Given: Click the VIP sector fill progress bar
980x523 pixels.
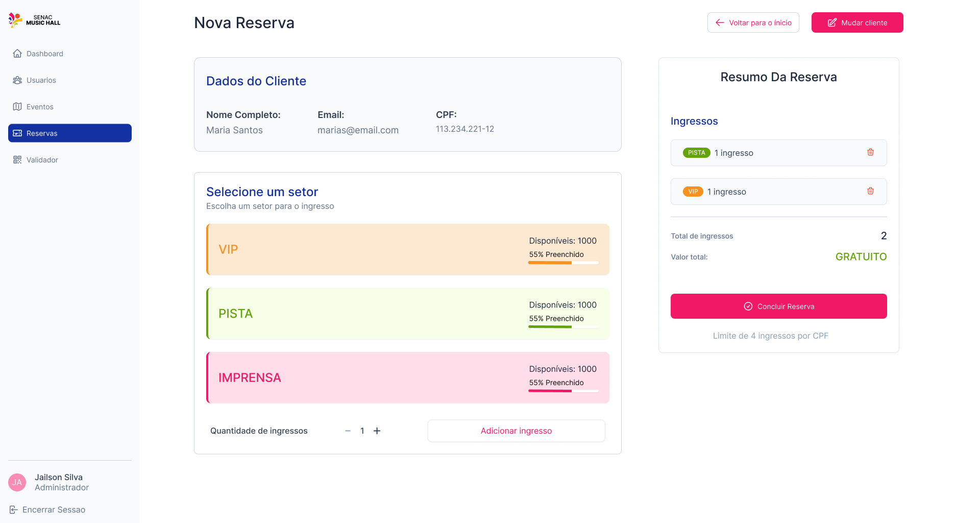Looking at the screenshot, I should [563, 263].
